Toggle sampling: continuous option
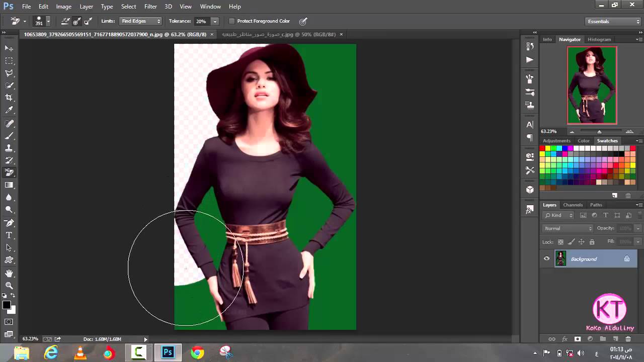Viewport: 644px width, 362px height. [65, 21]
